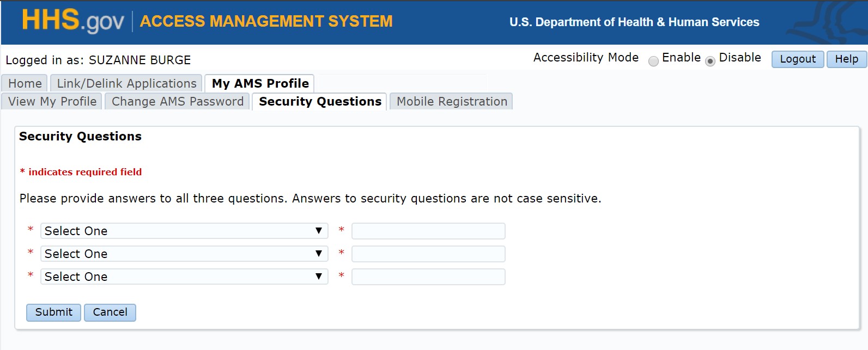Switch to View My Profile subtab
868x350 pixels.
(52, 101)
